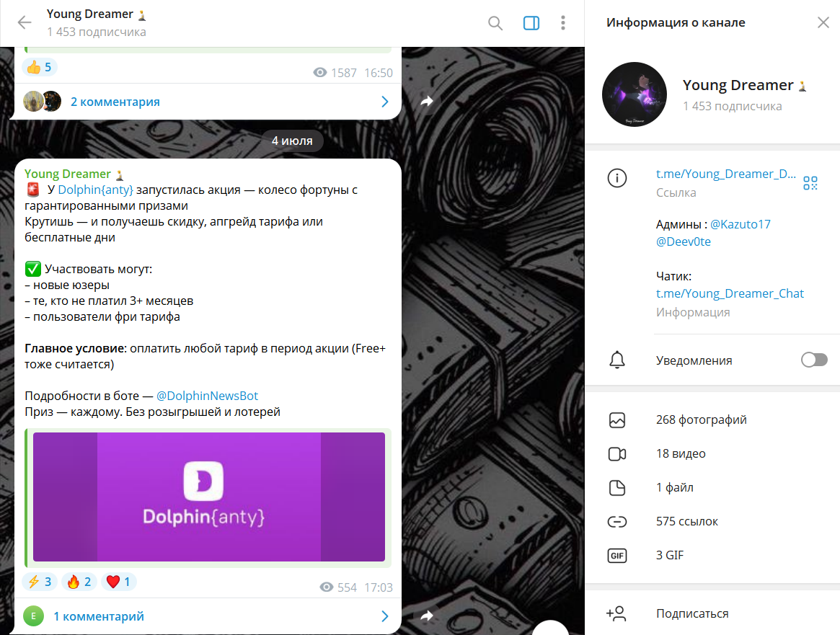The width and height of the screenshot is (840, 635).
Task: Click the file document icon
Action: (617, 488)
